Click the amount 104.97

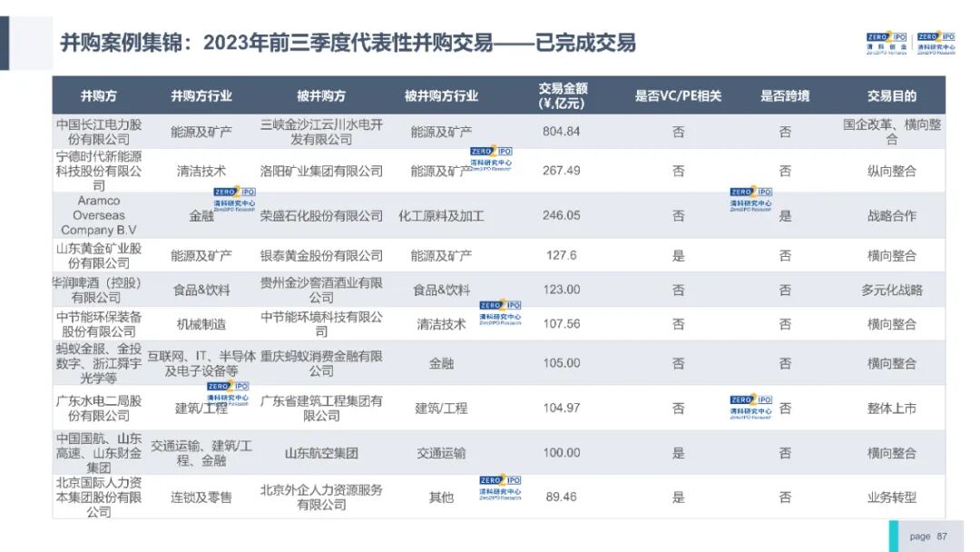pos(562,408)
